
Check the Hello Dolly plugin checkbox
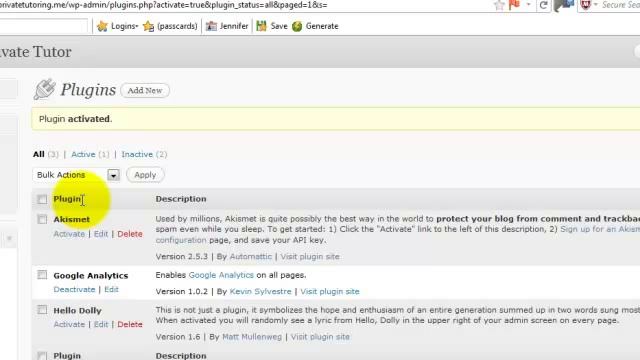pyautogui.click(x=42, y=310)
